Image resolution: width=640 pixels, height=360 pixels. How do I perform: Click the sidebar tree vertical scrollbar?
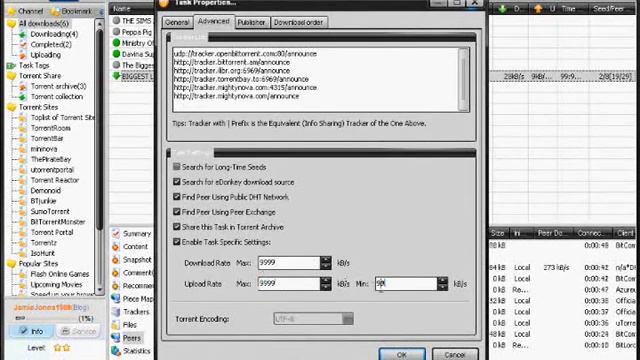click(99, 157)
